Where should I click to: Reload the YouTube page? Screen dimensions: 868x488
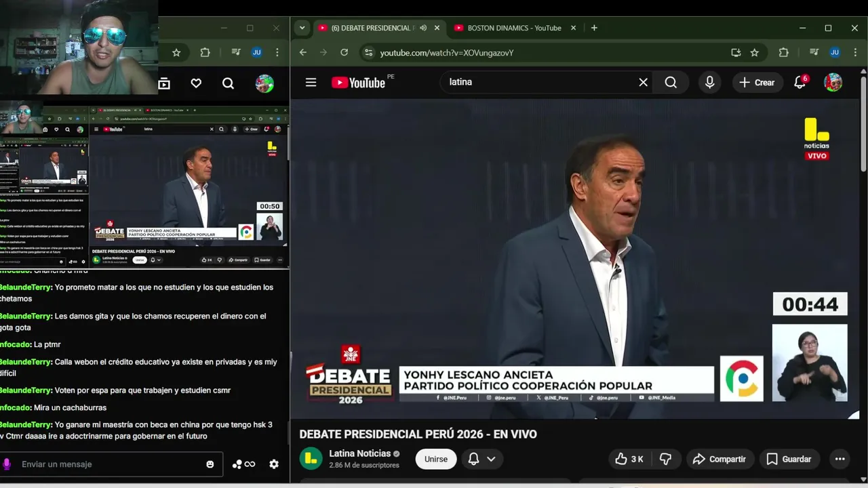(x=344, y=52)
